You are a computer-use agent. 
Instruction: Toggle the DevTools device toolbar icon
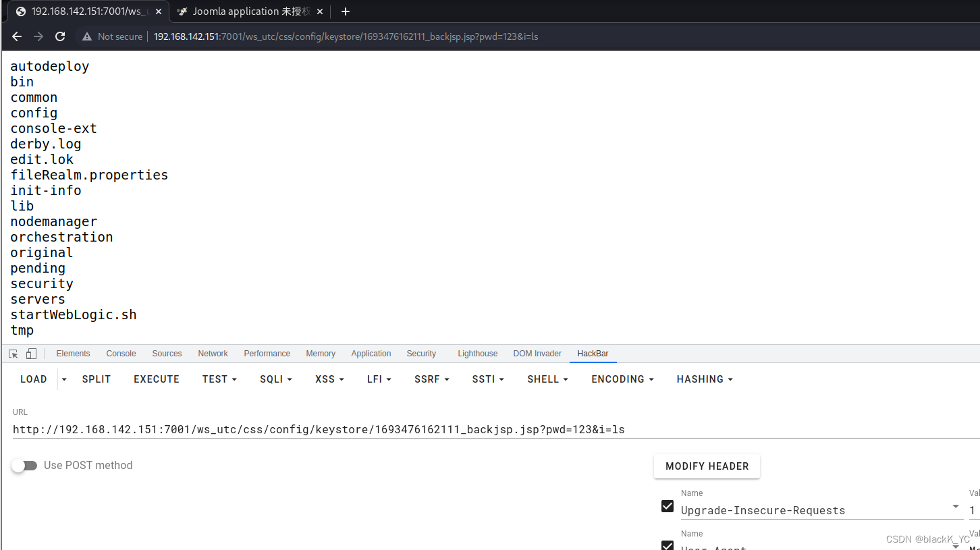coord(31,354)
